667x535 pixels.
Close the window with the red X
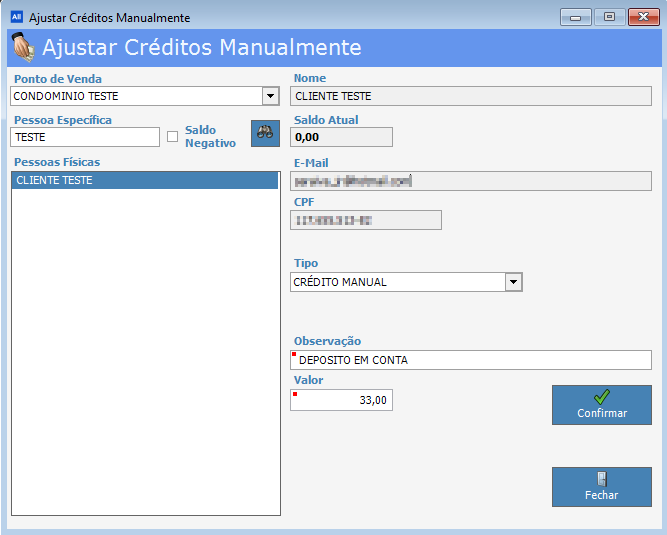pyautogui.click(x=642, y=17)
